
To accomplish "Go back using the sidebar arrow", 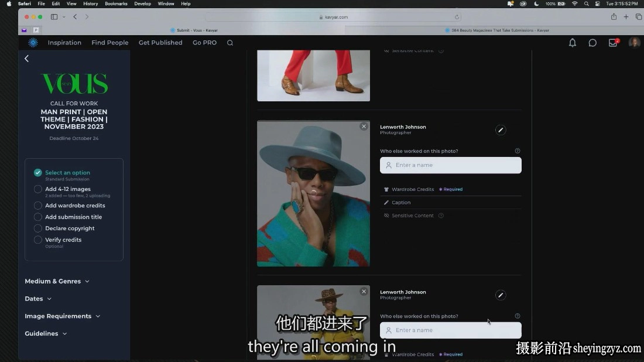I will point(27,59).
